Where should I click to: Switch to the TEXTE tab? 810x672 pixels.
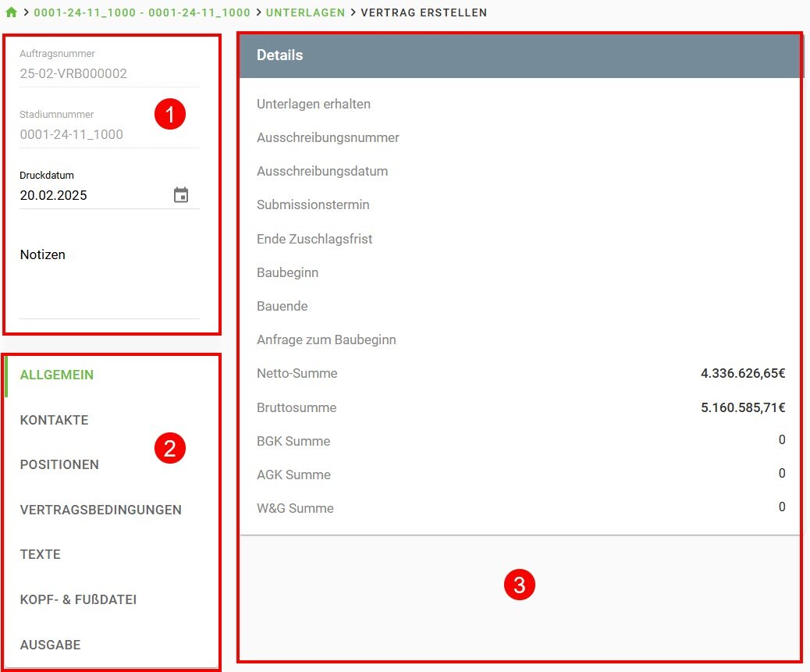coord(41,554)
